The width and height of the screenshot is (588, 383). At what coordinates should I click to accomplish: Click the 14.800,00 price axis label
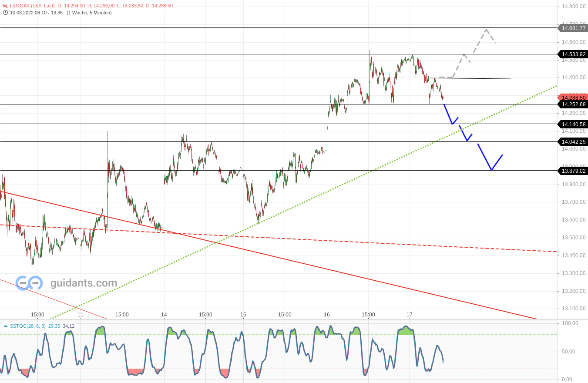point(573,7)
